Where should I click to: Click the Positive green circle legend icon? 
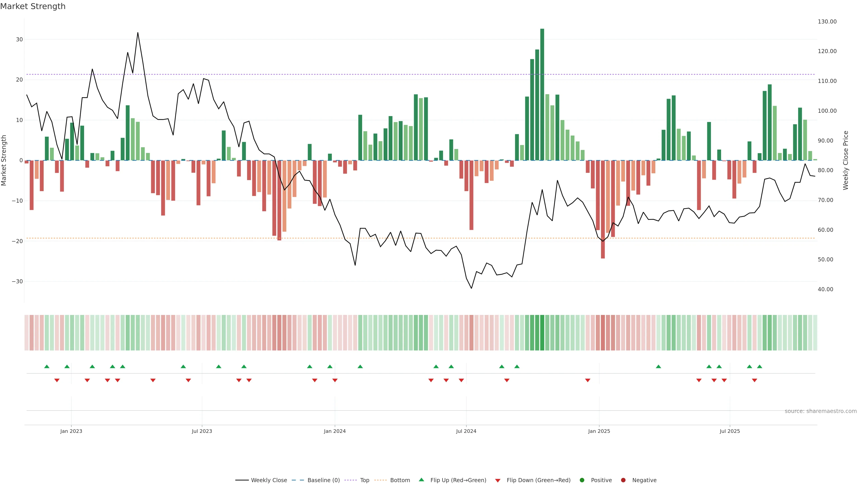(582, 480)
